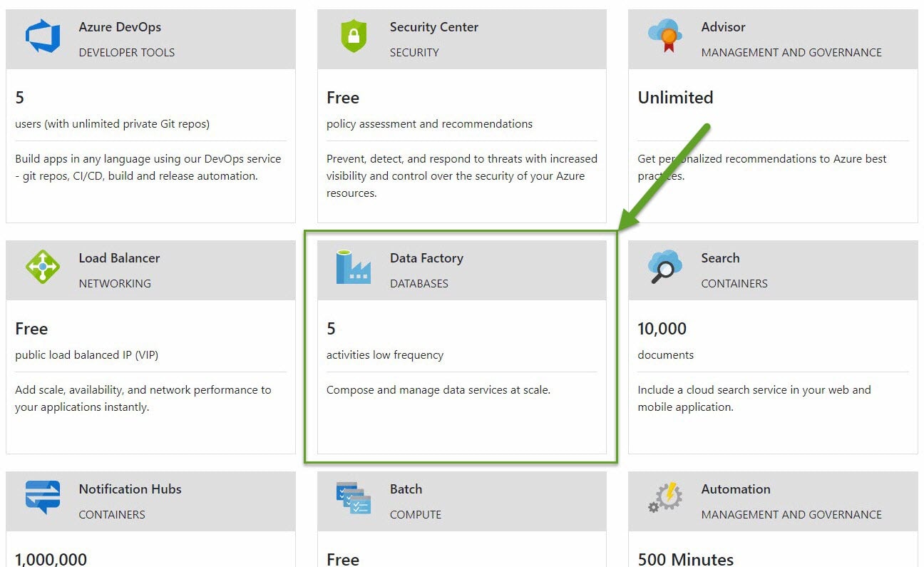Click the Advisor cloud ribbon icon
The image size is (924, 567).
click(664, 36)
